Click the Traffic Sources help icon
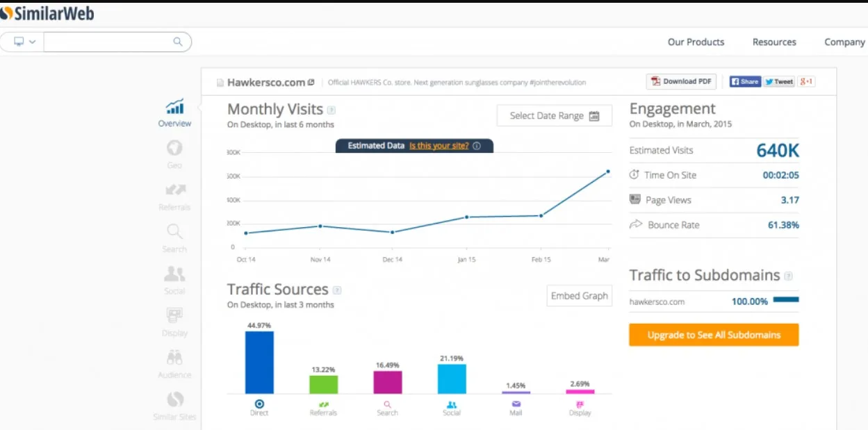 [337, 290]
